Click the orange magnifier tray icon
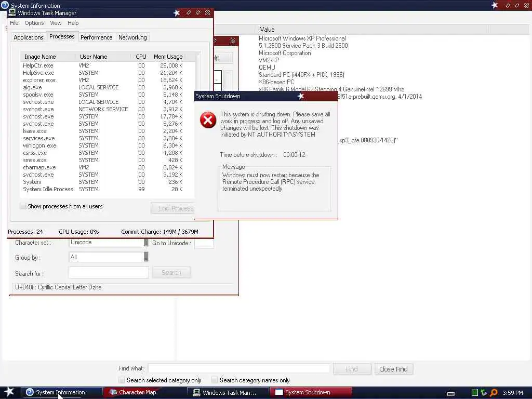532x399 pixels. click(494, 393)
